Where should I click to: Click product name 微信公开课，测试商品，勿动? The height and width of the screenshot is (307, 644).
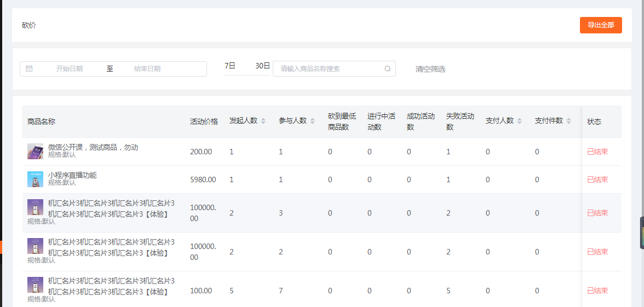pos(93,147)
